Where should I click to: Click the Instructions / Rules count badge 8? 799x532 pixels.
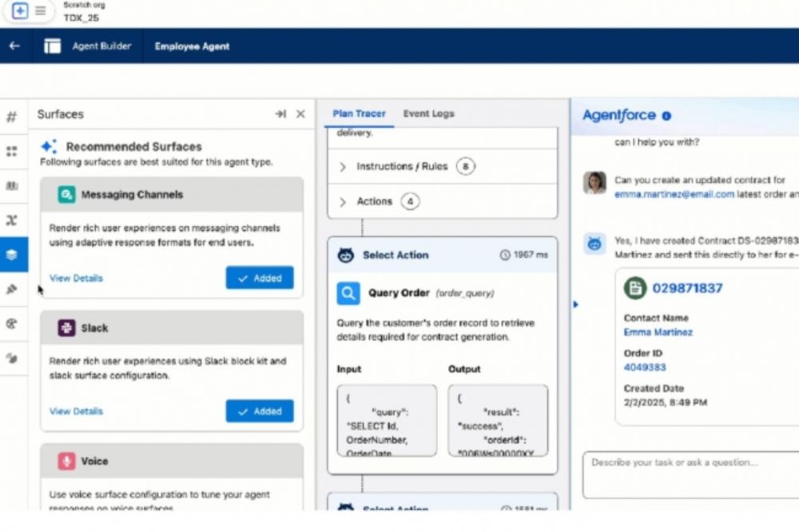[x=465, y=167]
